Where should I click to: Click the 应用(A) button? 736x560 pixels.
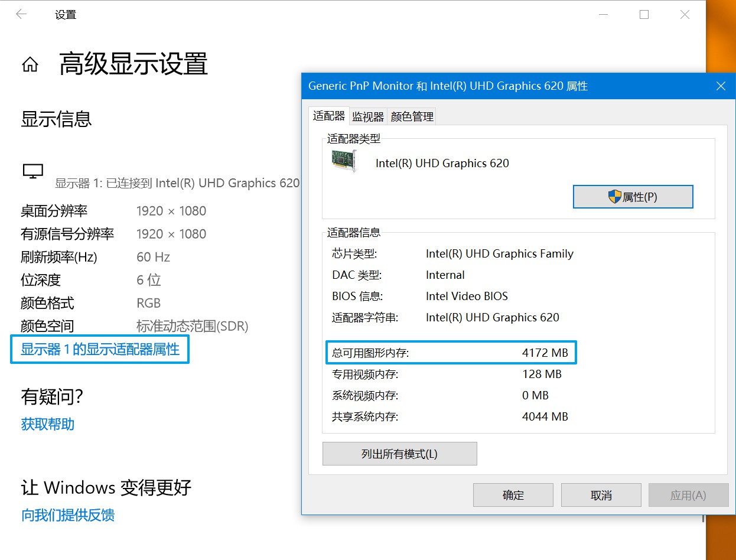pyautogui.click(x=688, y=495)
